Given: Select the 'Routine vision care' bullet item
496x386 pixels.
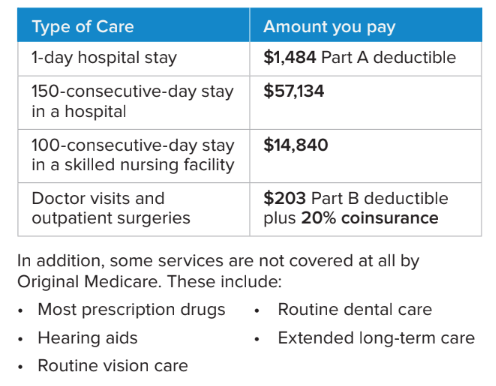Looking at the screenshot, I should coord(113,366).
